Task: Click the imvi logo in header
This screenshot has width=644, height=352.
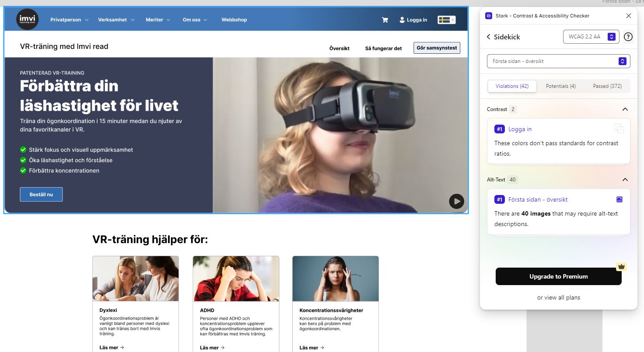Action: click(27, 20)
